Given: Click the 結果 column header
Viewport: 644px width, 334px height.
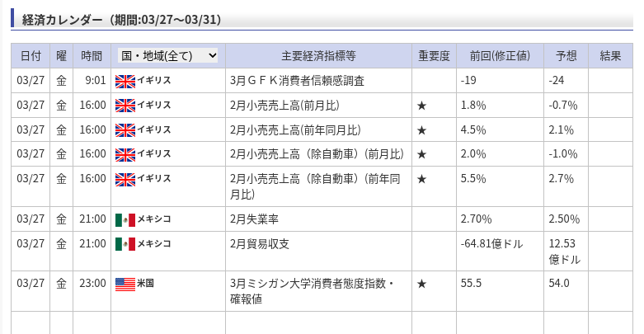Looking at the screenshot, I should pos(610,56).
